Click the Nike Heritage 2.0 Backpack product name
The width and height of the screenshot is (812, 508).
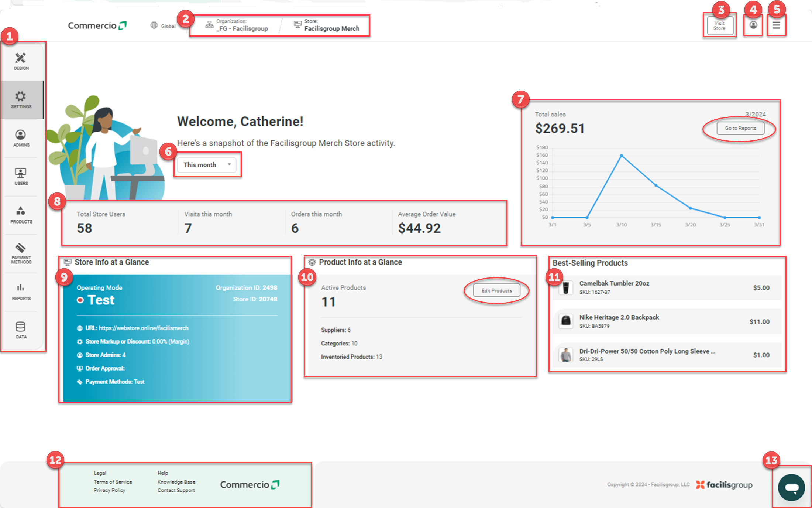pyautogui.click(x=619, y=317)
